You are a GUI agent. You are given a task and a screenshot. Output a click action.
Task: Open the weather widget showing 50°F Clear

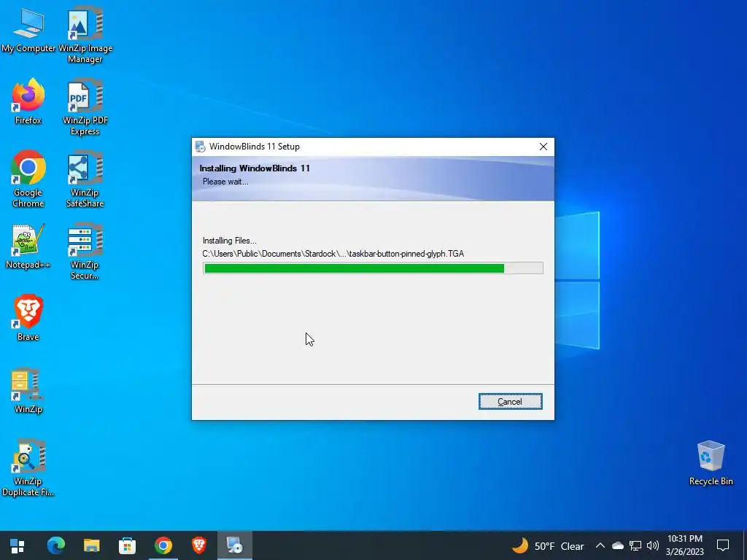click(x=549, y=545)
